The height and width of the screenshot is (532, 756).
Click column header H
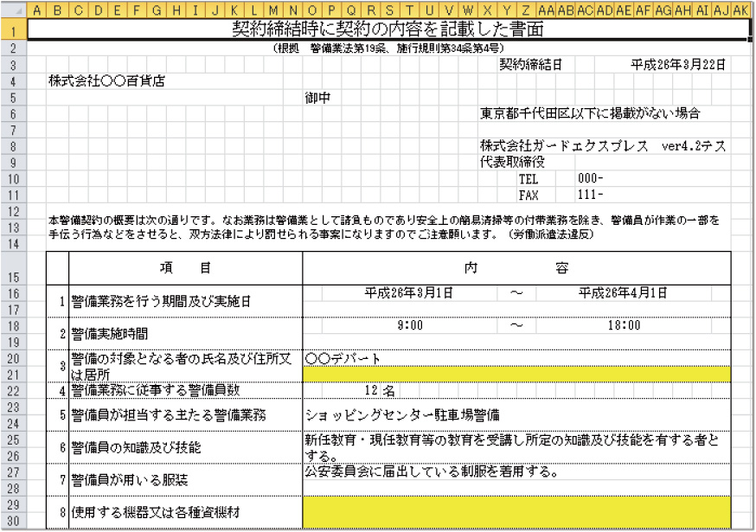click(x=176, y=10)
